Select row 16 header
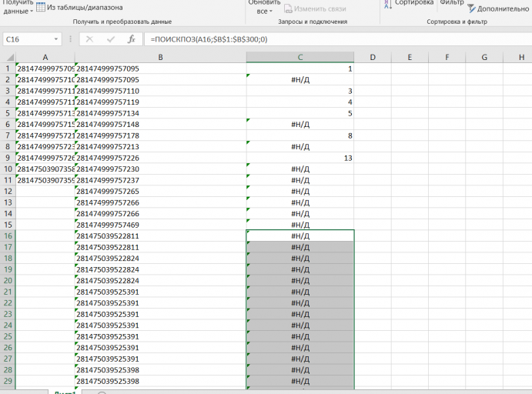 point(8,236)
